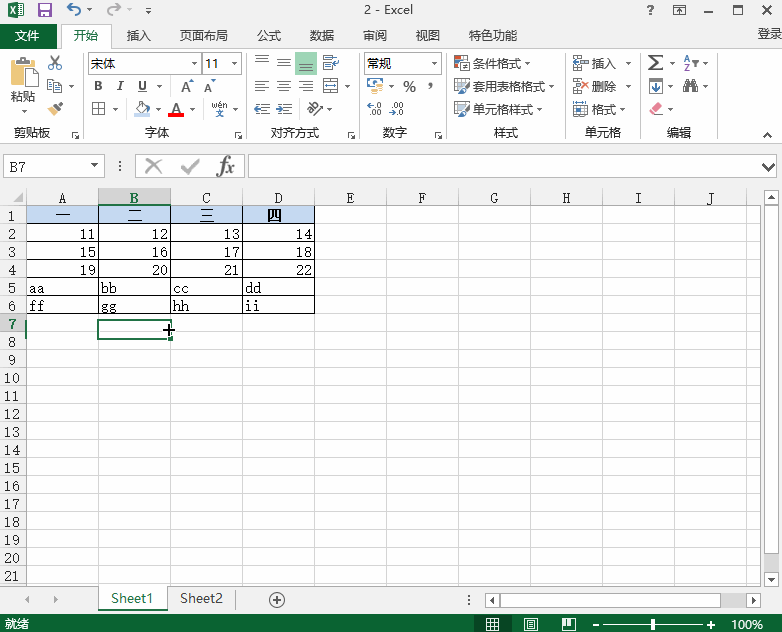Screen dimensions: 782x632
Task: Toggle Bold formatting
Action: click(x=98, y=86)
